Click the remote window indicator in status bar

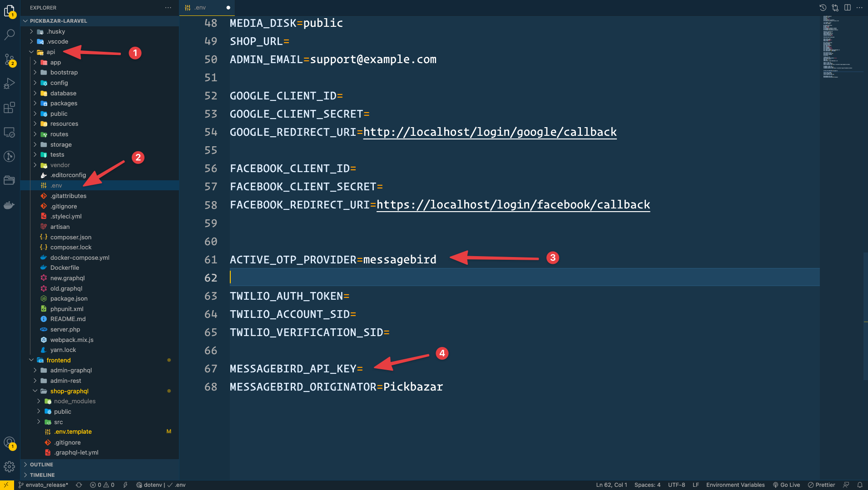pyautogui.click(x=6, y=485)
